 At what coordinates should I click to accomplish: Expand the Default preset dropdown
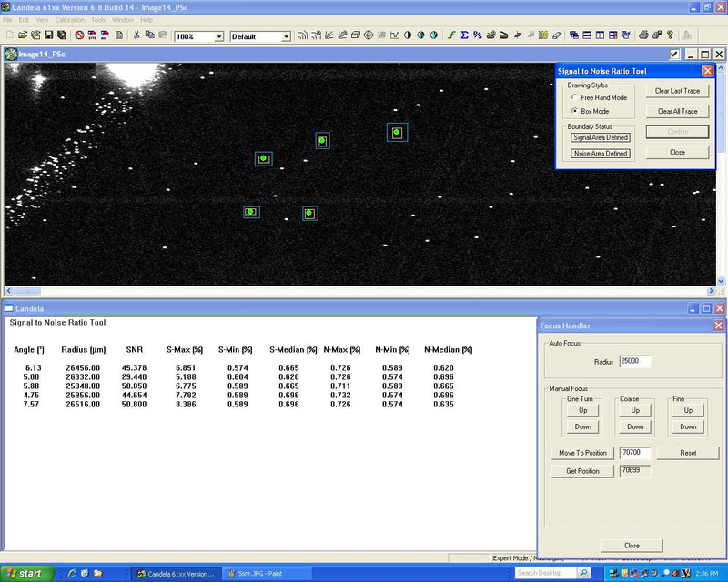tap(286, 36)
